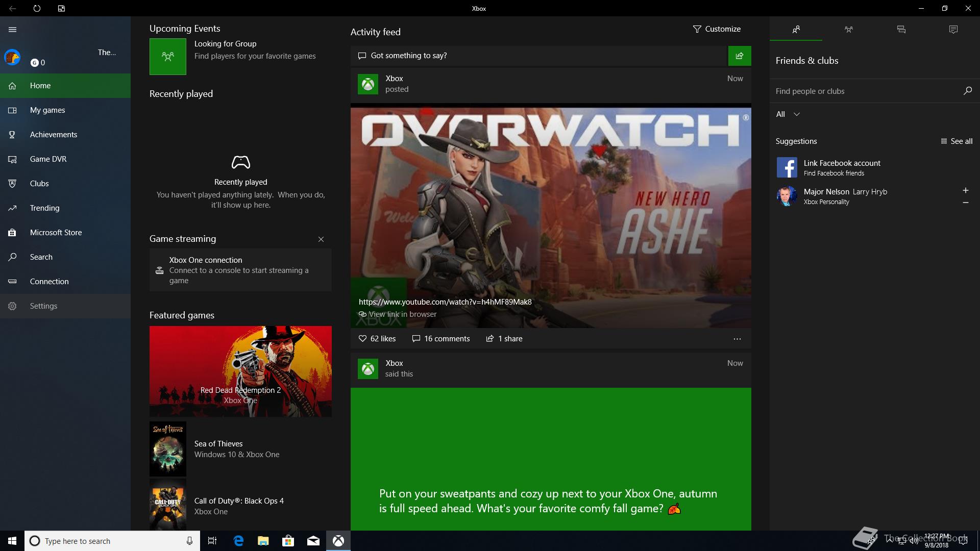The height and width of the screenshot is (551, 980).
Task: Click the Customize filter funnel icon
Action: point(697,29)
